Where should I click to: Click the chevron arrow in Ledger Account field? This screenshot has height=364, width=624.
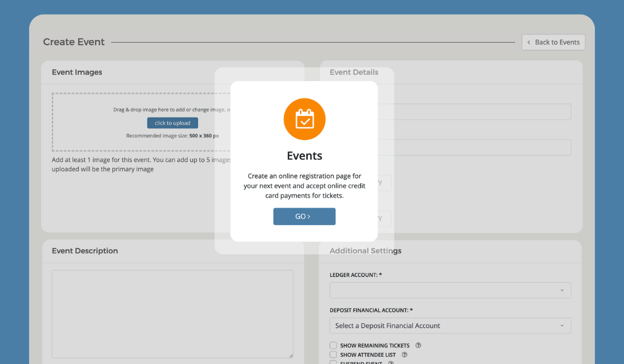(x=562, y=290)
